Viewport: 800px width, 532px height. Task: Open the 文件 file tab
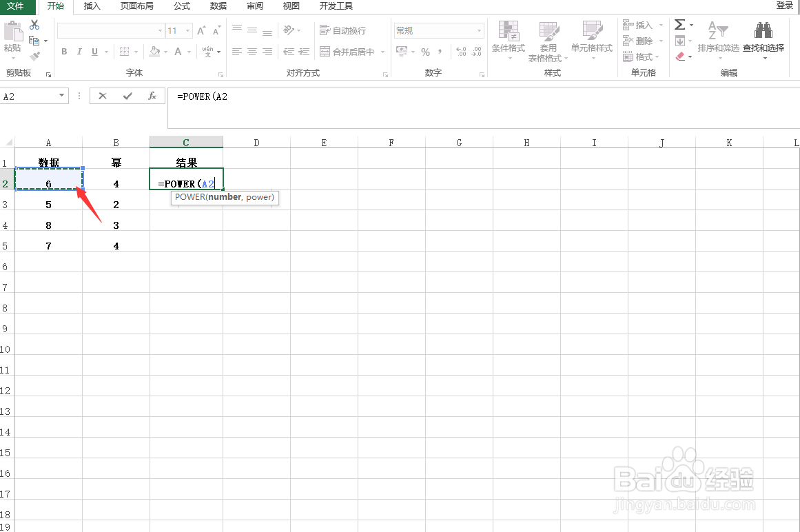[15, 6]
